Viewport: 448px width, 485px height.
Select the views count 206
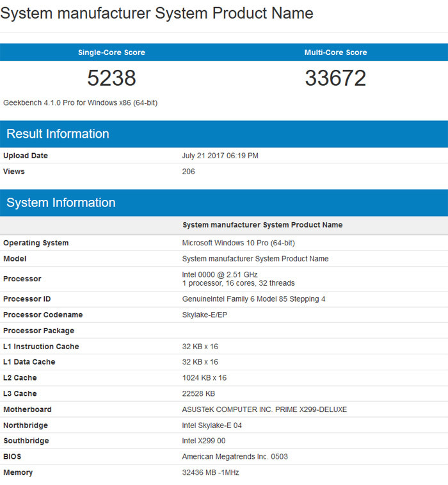(x=188, y=171)
